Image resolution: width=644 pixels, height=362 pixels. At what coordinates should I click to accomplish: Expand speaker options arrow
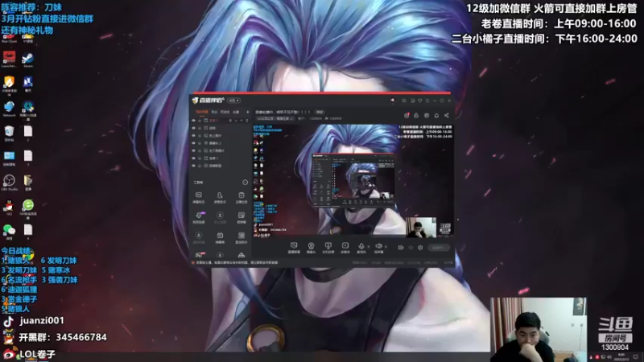coord(386,247)
